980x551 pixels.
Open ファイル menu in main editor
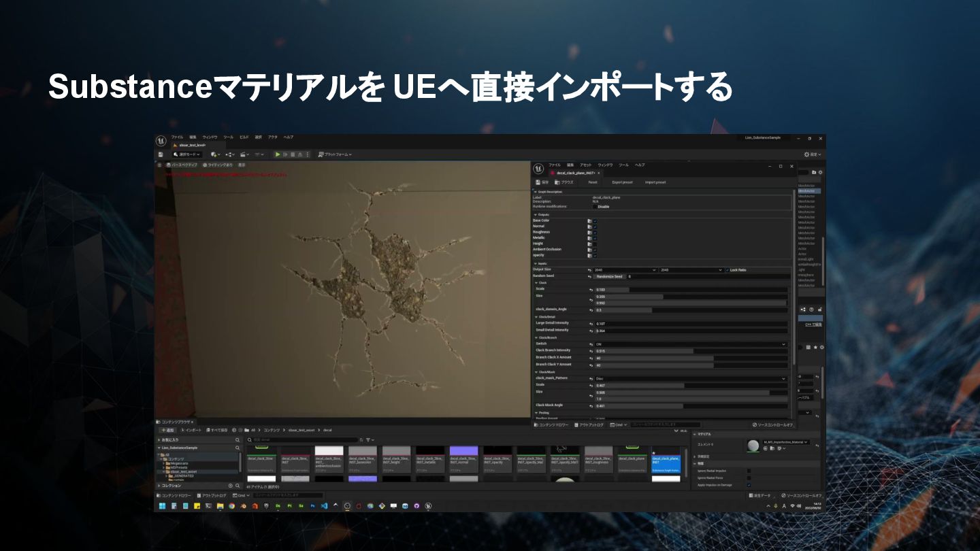(x=177, y=137)
